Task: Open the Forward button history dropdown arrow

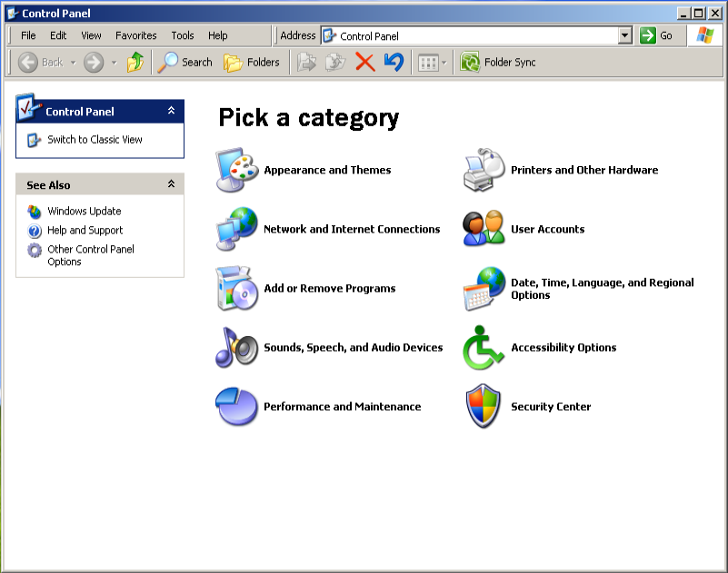Action: click(x=115, y=63)
